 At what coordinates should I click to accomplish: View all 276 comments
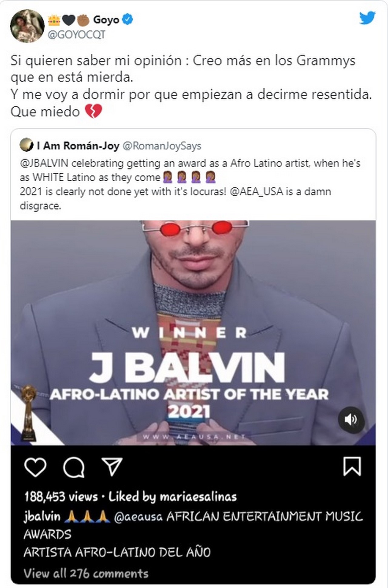[x=86, y=573]
